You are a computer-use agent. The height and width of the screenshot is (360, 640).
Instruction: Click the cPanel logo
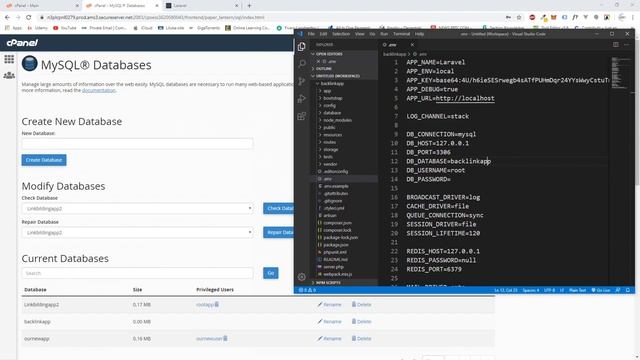click(x=22, y=42)
